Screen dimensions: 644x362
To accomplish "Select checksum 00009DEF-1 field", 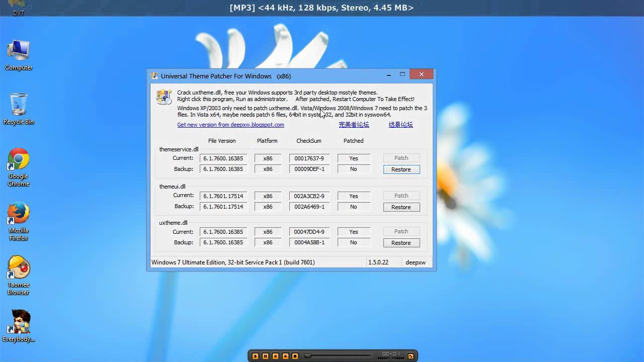I will [x=309, y=169].
